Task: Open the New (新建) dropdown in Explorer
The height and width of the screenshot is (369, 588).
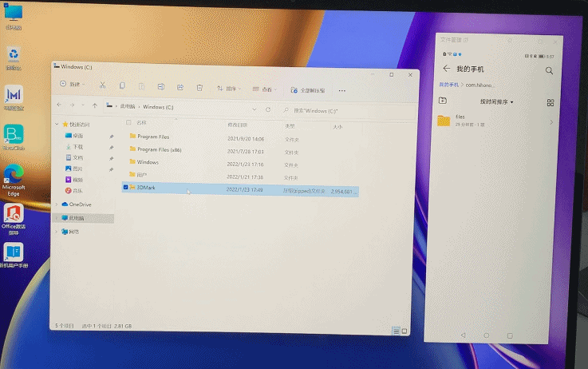Action: [x=73, y=84]
